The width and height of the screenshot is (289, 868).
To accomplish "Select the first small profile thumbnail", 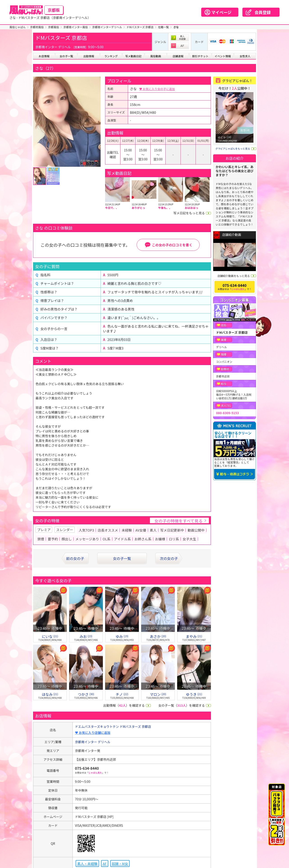I will click(39, 176).
